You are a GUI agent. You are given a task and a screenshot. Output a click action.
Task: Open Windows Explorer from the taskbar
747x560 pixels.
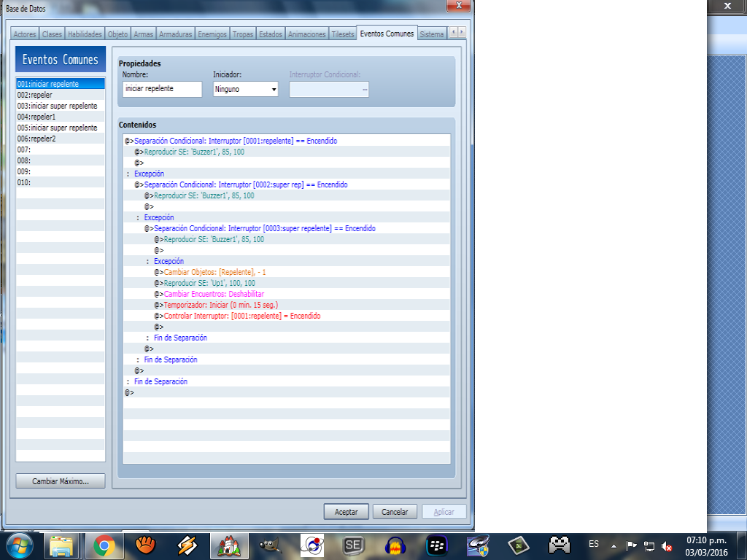coord(62,546)
